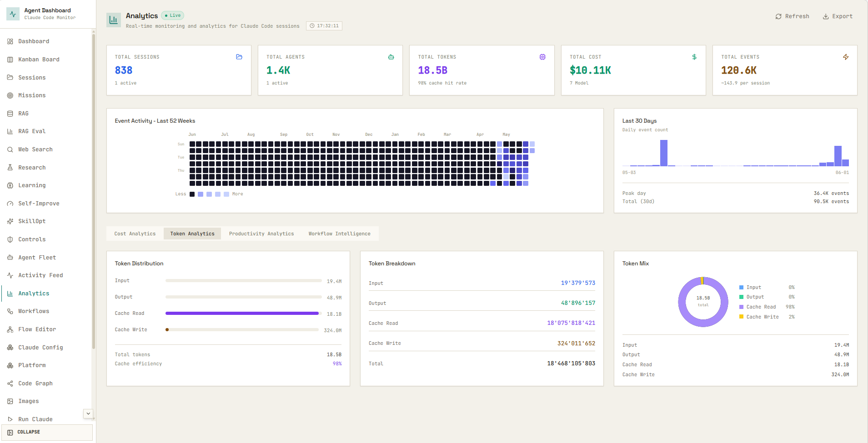868x443 pixels.
Task: Click chip icon on Total Tokens card
Action: pos(542,57)
